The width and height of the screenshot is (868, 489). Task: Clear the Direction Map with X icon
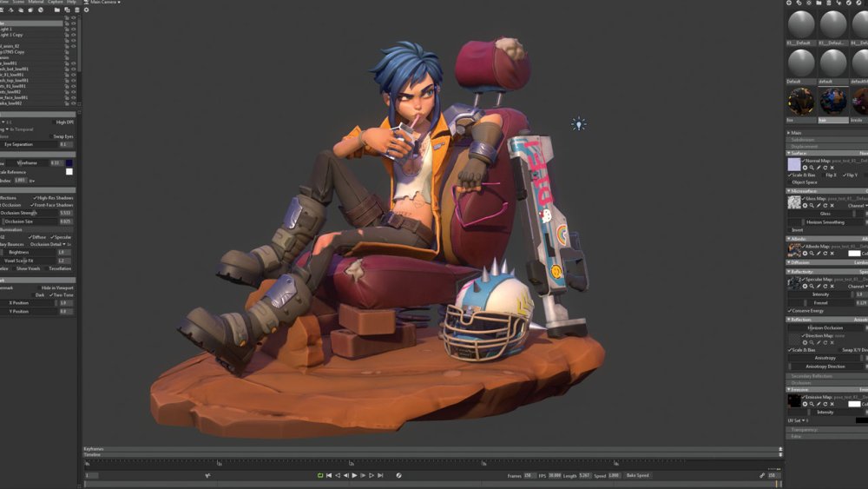[832, 343]
